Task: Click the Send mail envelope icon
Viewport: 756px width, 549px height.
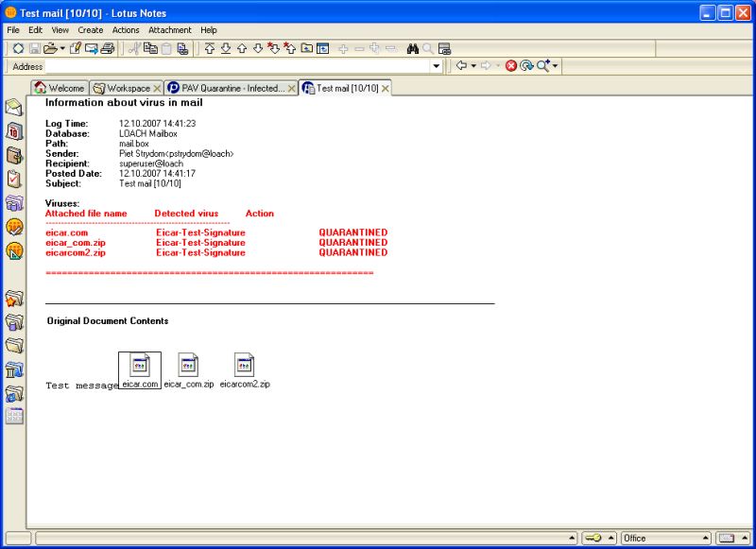Action: tap(91, 49)
